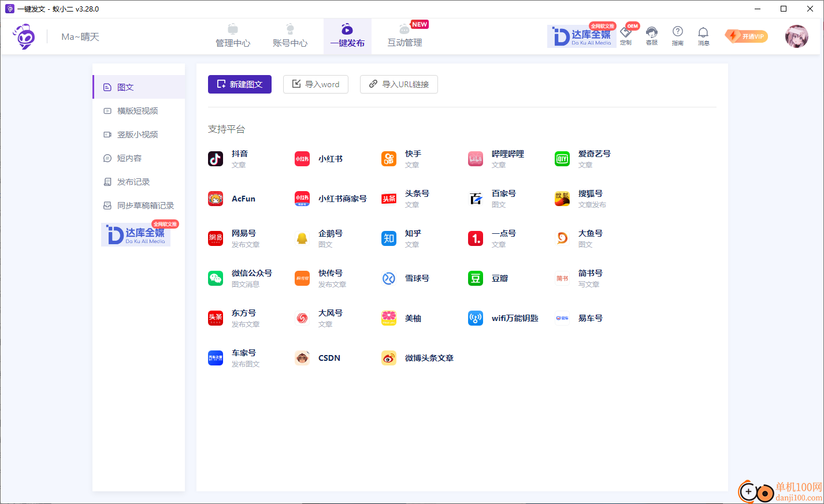Viewport: 824px width, 504px height.
Task: Click the 支持平台 heading
Action: point(227,129)
